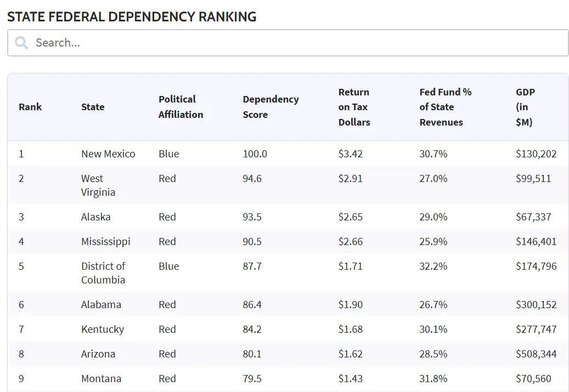Viewport: 569px width, 392px height.
Task: Click the search magnifier icon
Action: 22,43
